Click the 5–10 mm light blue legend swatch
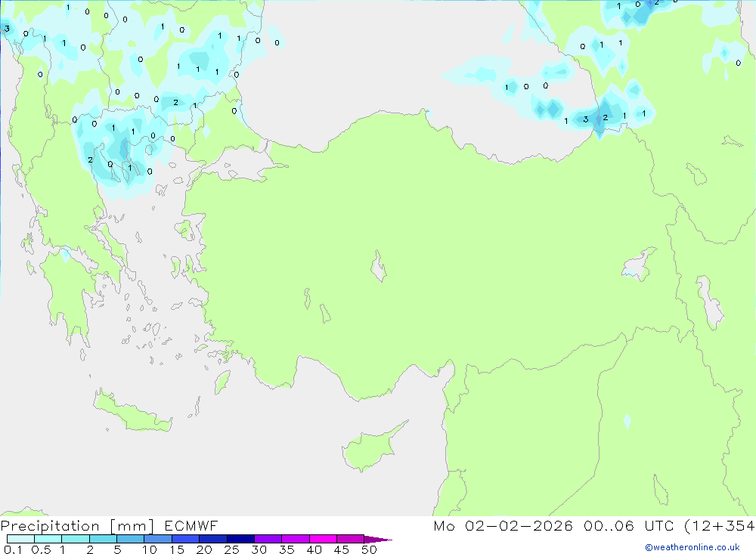756x554 pixels. point(130,539)
